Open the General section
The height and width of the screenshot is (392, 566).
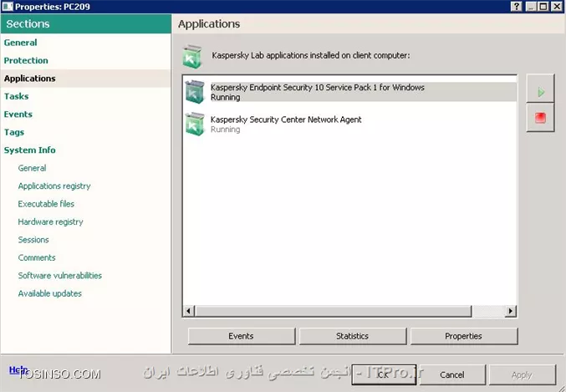tap(21, 43)
